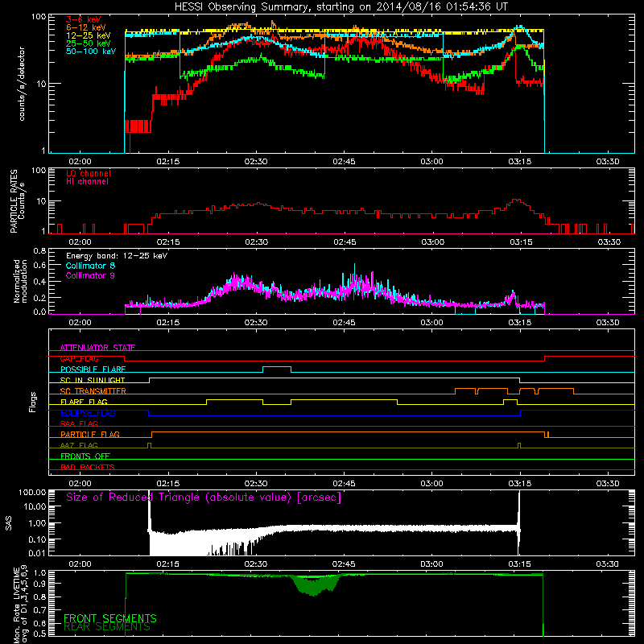Click the REAR SEGMENTS legend entry
This screenshot has height=644, width=644.
tap(107, 627)
